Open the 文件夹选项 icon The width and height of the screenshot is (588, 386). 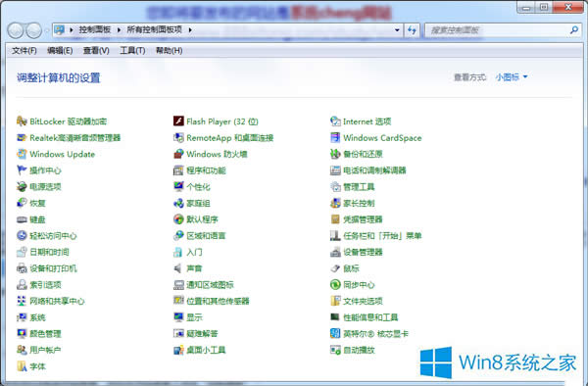335,301
